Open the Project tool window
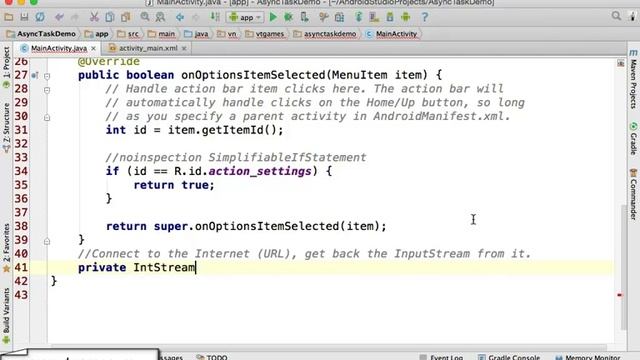Viewport: 640px width, 360px height. coord(6,67)
